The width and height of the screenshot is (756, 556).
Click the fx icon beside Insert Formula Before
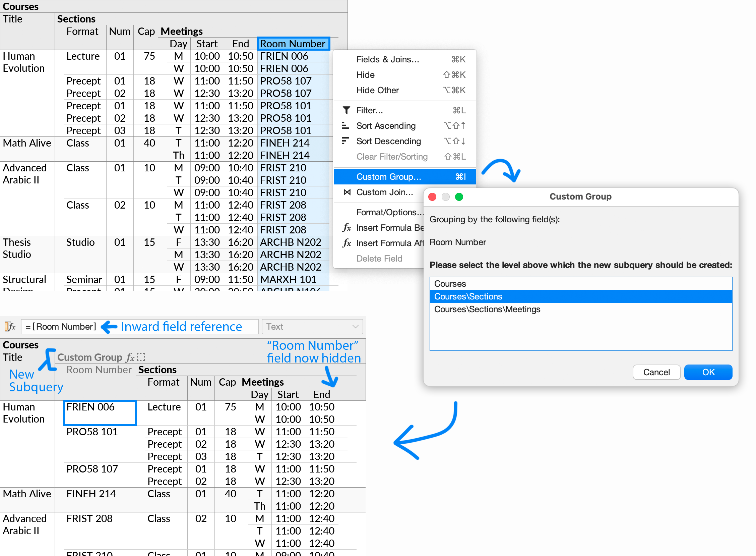pos(346,227)
